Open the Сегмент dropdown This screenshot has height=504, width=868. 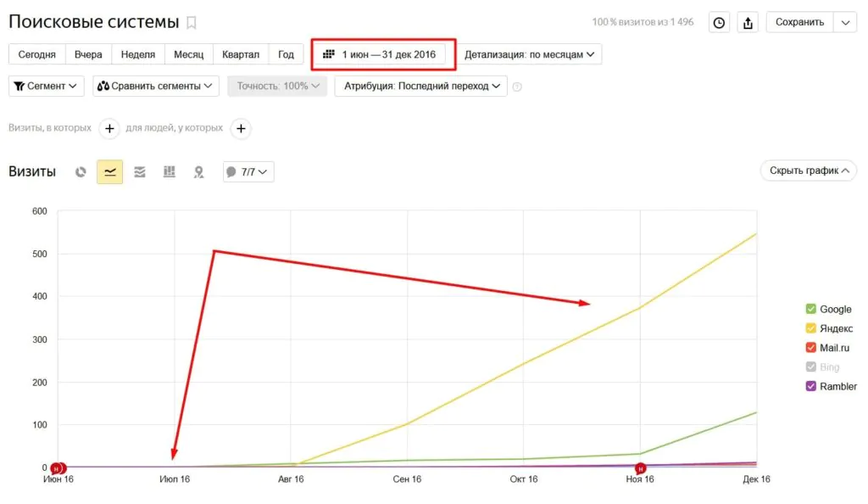46,86
